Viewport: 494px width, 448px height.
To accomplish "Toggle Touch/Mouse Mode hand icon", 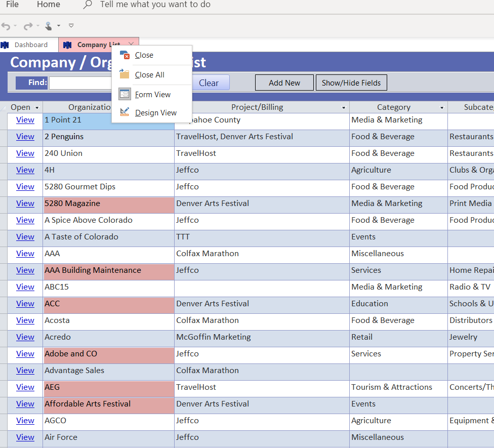I will (x=49, y=26).
